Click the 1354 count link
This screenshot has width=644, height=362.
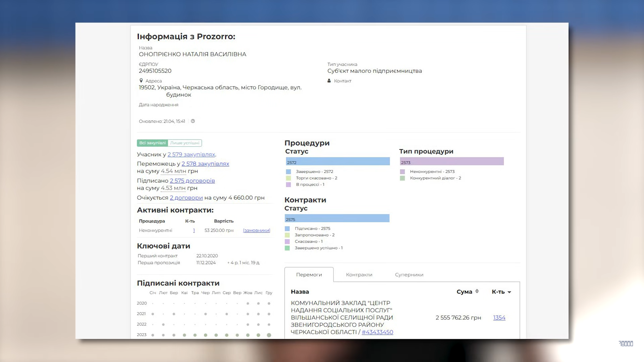[x=499, y=318]
